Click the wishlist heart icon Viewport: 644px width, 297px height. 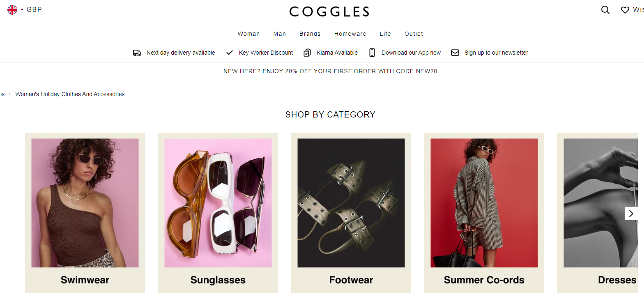[x=625, y=10]
